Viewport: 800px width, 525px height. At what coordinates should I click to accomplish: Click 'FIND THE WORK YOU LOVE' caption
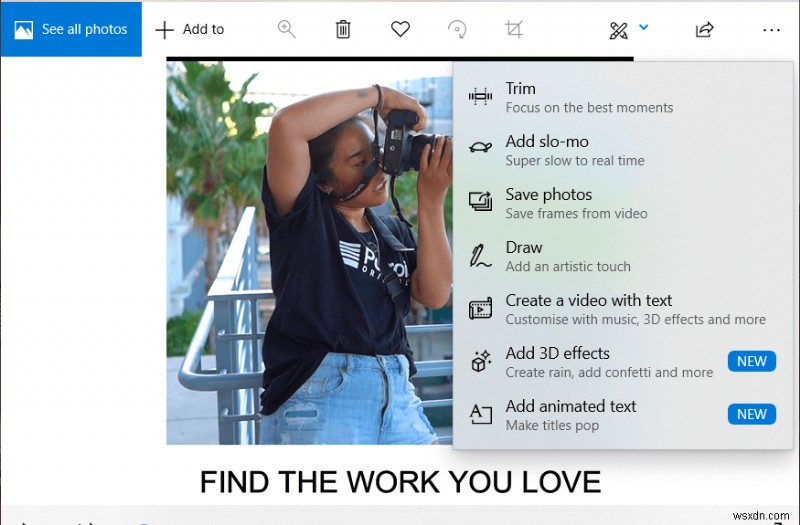click(x=401, y=482)
